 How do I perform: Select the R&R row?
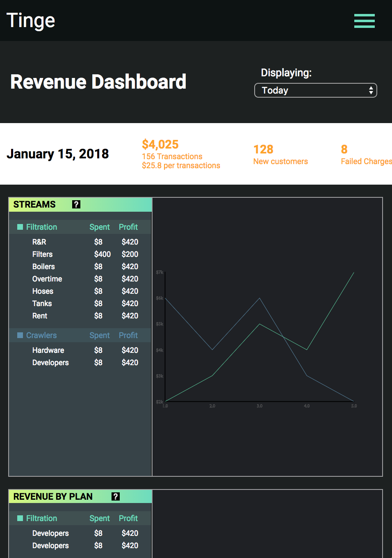(x=80, y=242)
